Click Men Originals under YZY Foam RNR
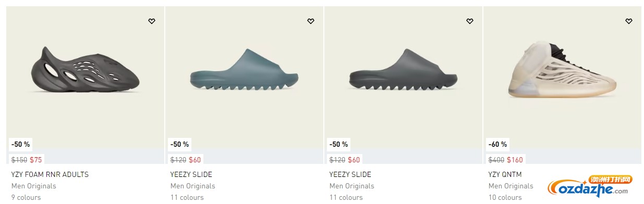 [x=34, y=186]
